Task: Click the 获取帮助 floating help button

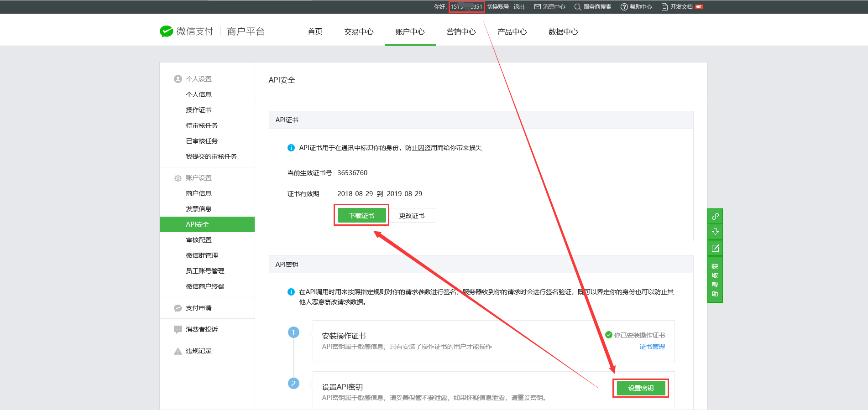Action: tap(715, 280)
